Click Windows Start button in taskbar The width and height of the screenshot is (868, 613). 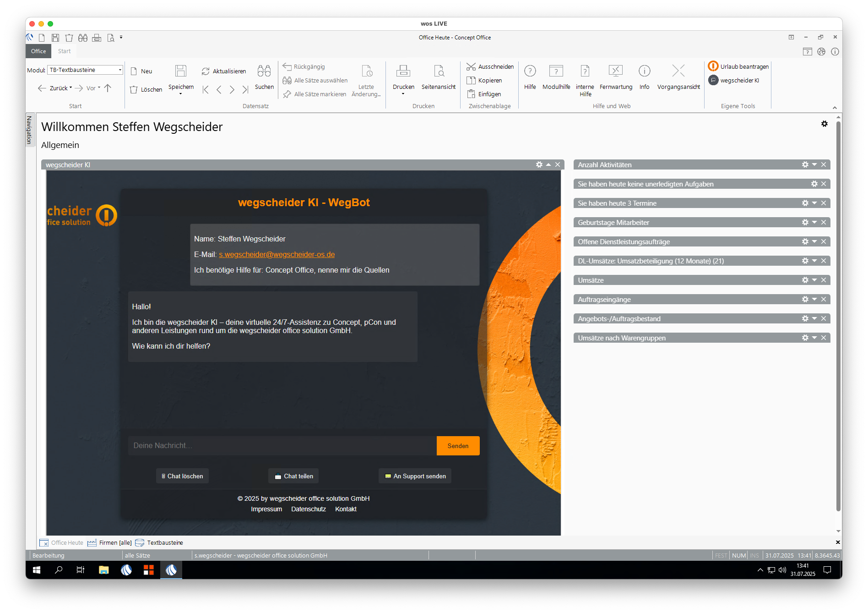37,570
